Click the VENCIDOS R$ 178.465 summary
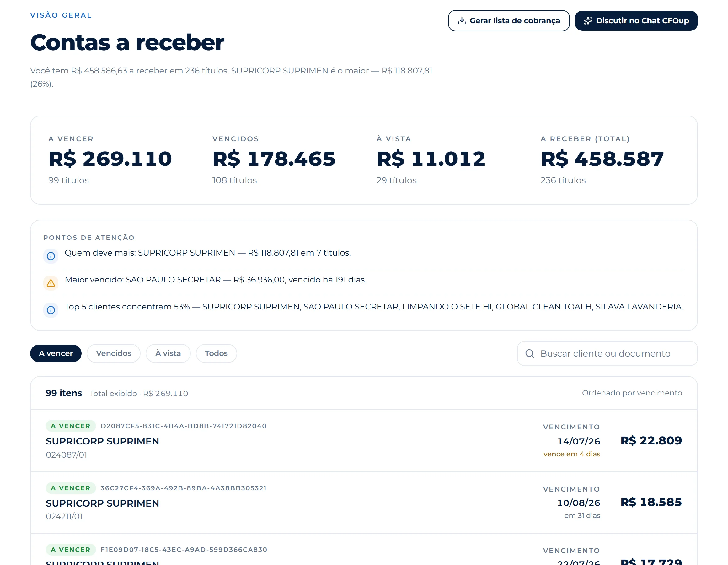The image size is (728, 565). [274, 159]
